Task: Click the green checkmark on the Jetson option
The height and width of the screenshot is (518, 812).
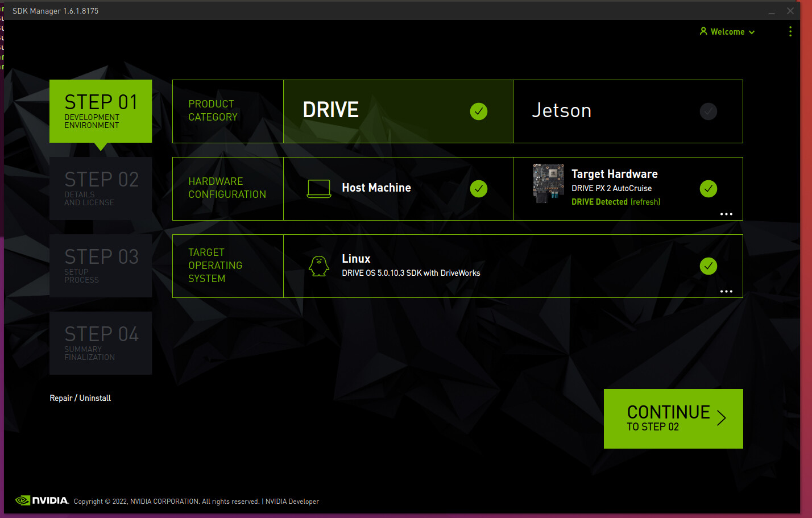Action: [x=708, y=111]
